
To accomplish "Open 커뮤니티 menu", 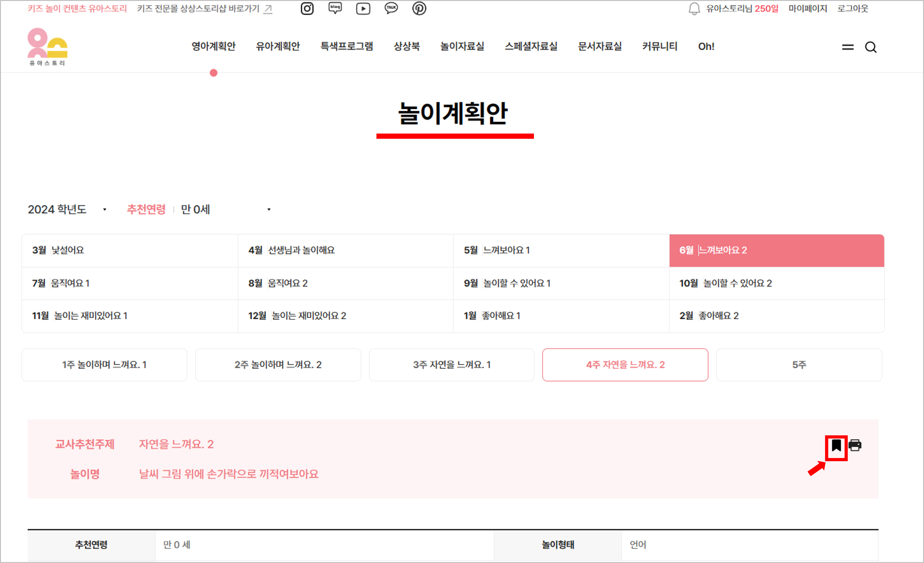I will tap(660, 46).
